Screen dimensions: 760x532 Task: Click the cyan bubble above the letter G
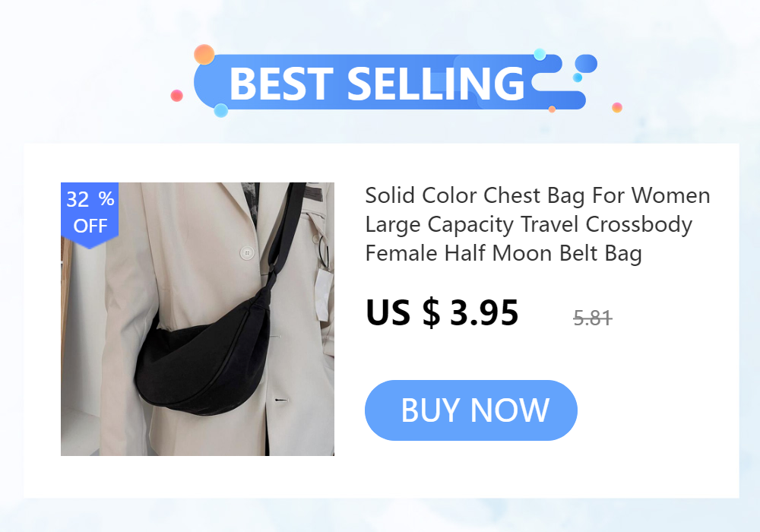pyautogui.click(x=540, y=54)
